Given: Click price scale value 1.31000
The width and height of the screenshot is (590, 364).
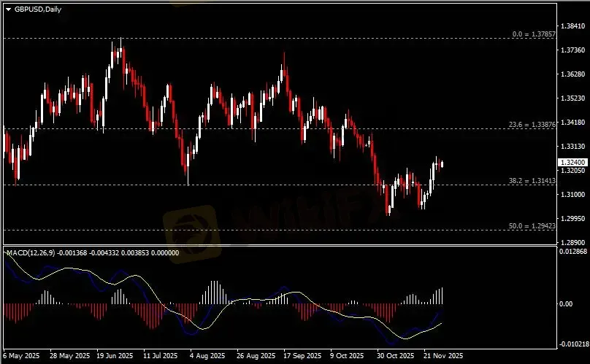Looking at the screenshot, I should (572, 195).
